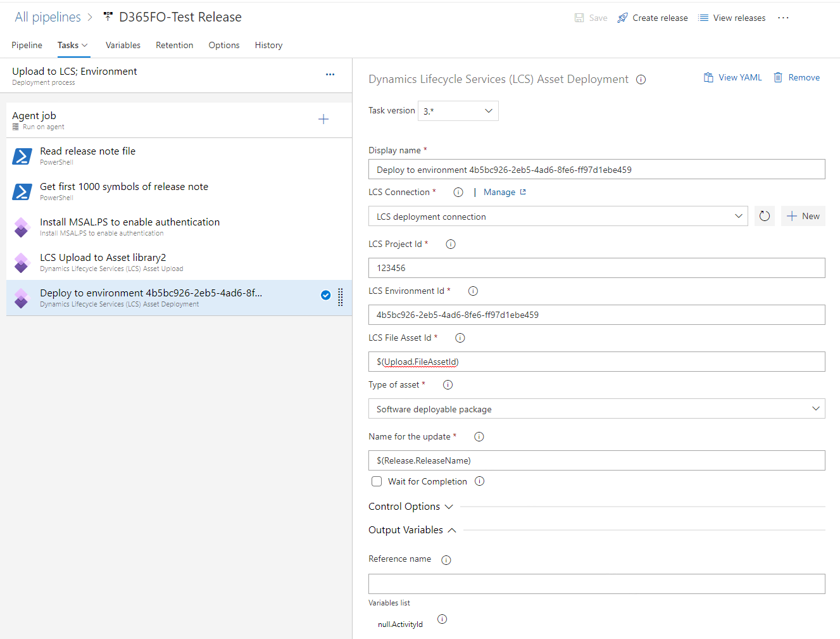840x639 pixels.
Task: Expand the Type of asset dropdown
Action: [x=596, y=409]
